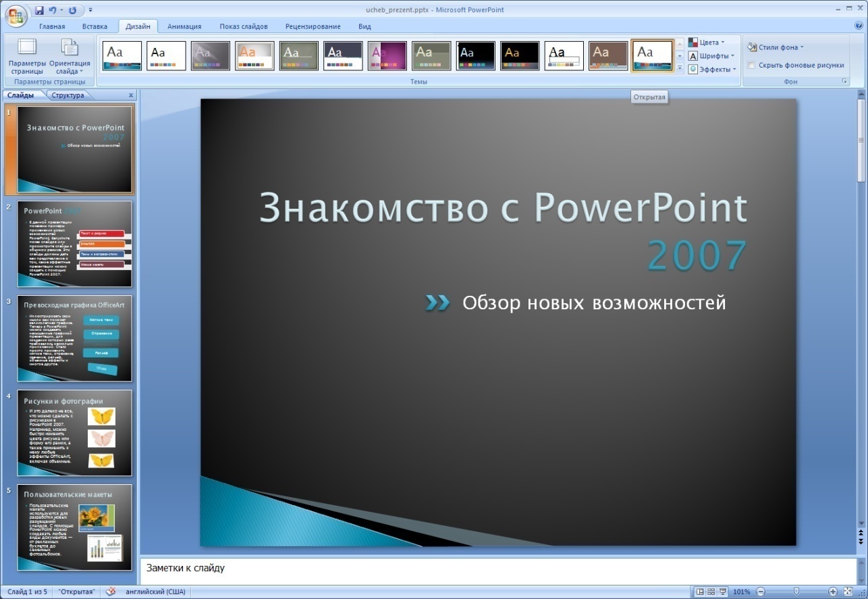Select the Дизайн ribbon tab
The image size is (868, 599).
point(138,26)
